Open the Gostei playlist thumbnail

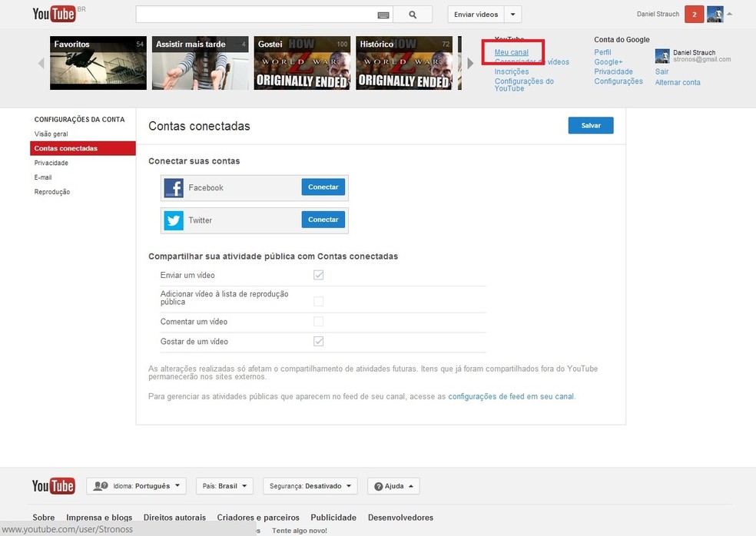pyautogui.click(x=302, y=63)
